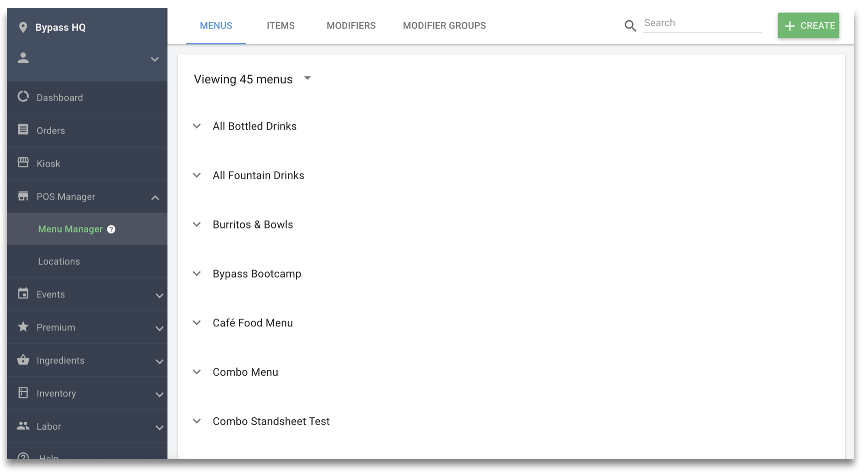Expand the Labor section chevron

[x=159, y=428]
